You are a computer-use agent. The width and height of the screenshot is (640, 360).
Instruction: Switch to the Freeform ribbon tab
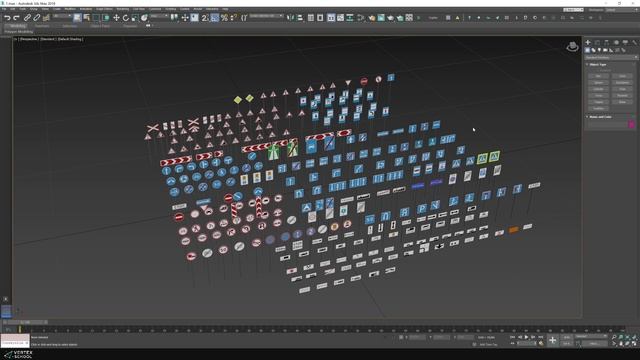pyautogui.click(x=42, y=26)
